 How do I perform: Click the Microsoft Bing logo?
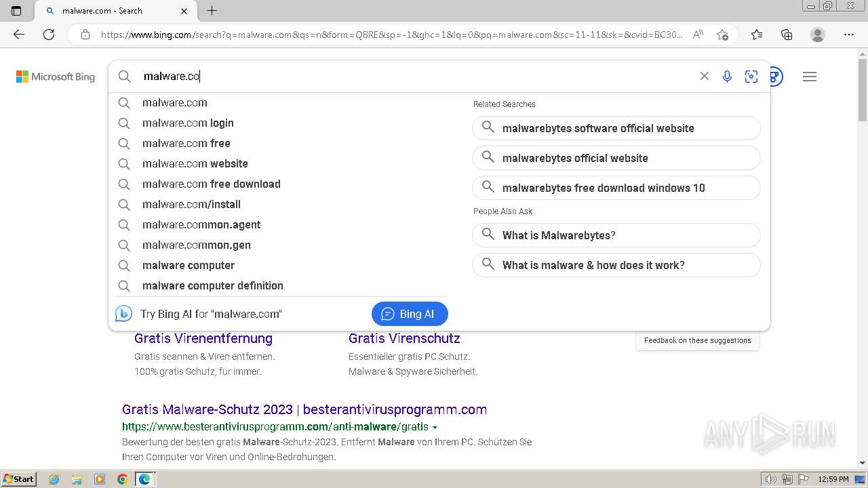(56, 77)
